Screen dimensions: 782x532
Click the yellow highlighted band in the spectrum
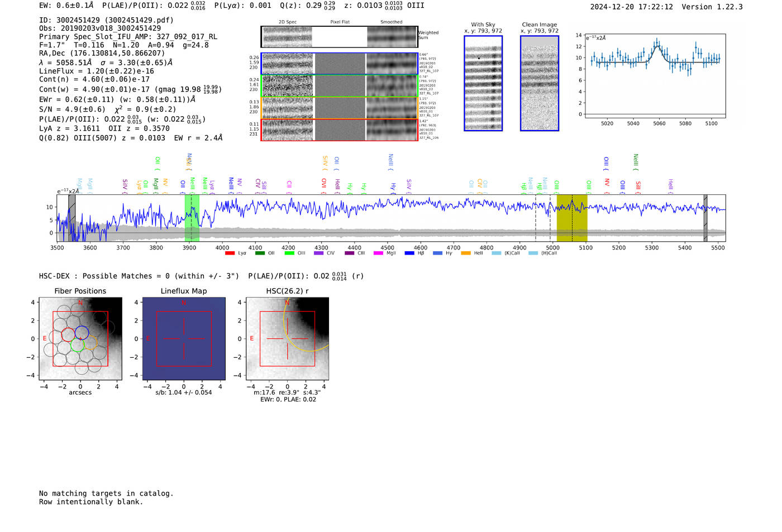572,218
